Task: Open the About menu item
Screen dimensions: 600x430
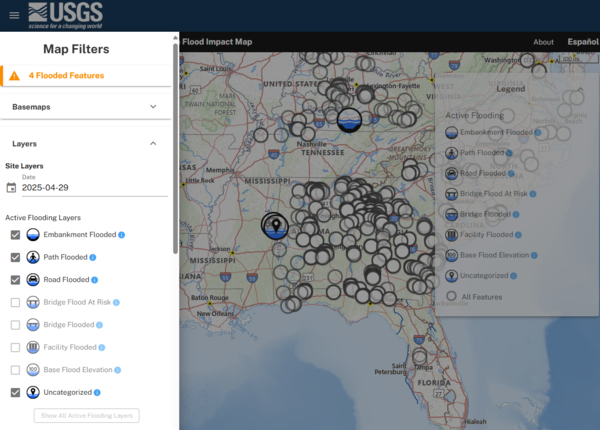Action: (x=543, y=42)
